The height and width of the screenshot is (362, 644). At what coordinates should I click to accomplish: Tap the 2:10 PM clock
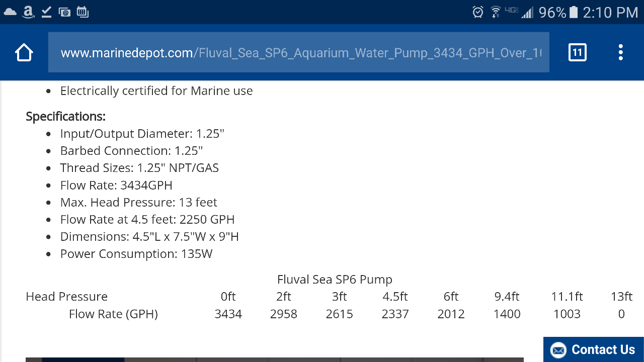610,12
